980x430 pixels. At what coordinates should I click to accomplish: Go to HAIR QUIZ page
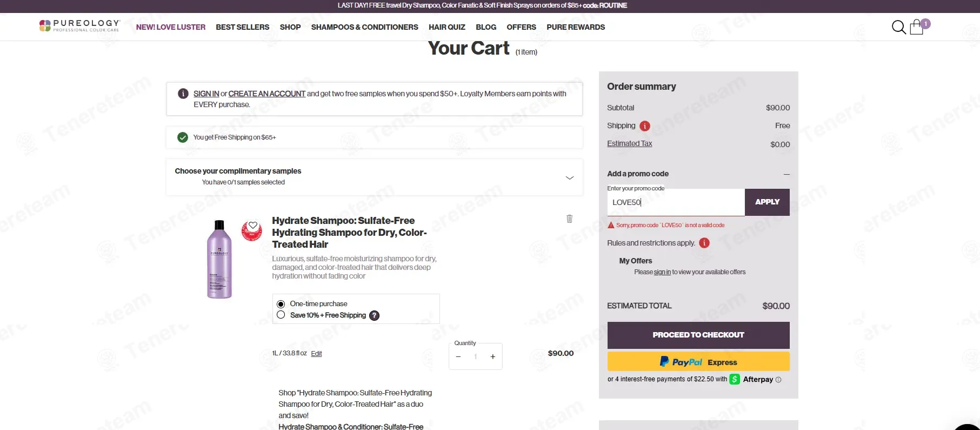point(447,27)
